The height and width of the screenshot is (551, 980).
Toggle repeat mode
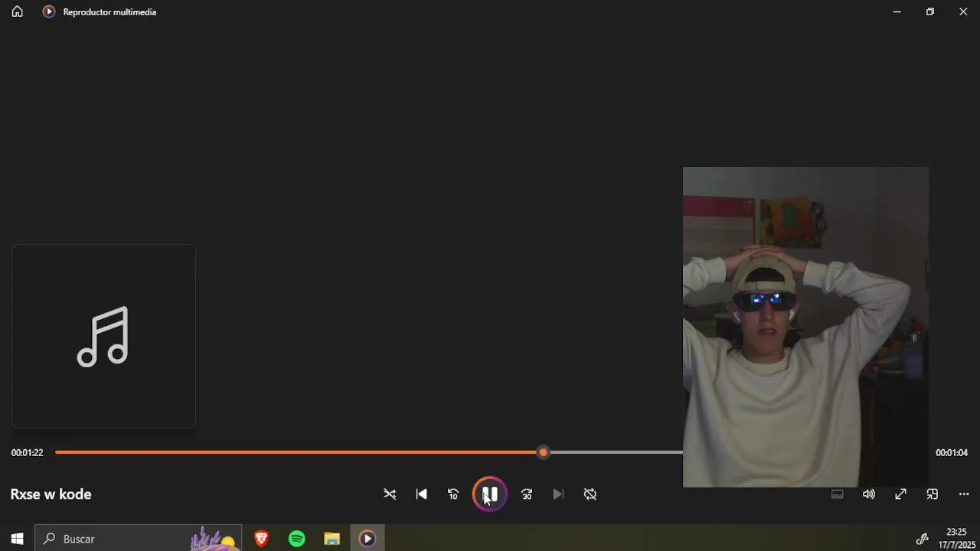coord(590,494)
